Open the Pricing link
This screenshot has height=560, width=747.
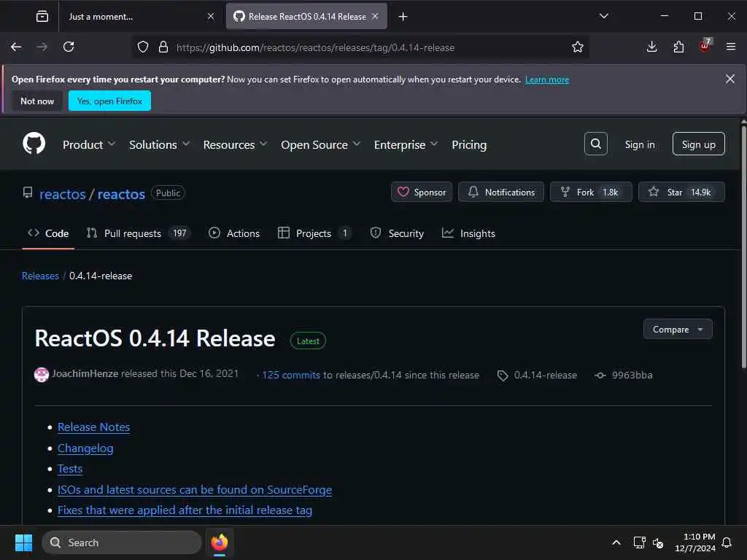[469, 144]
